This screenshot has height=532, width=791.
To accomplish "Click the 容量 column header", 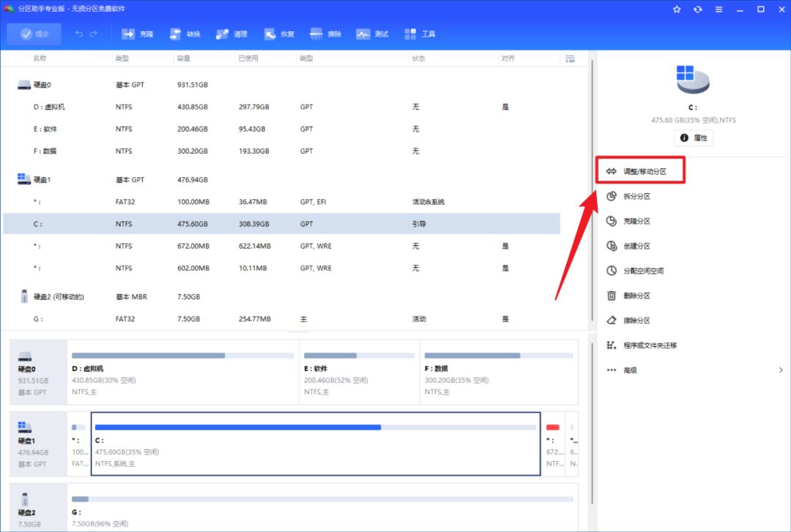I will click(x=184, y=59).
